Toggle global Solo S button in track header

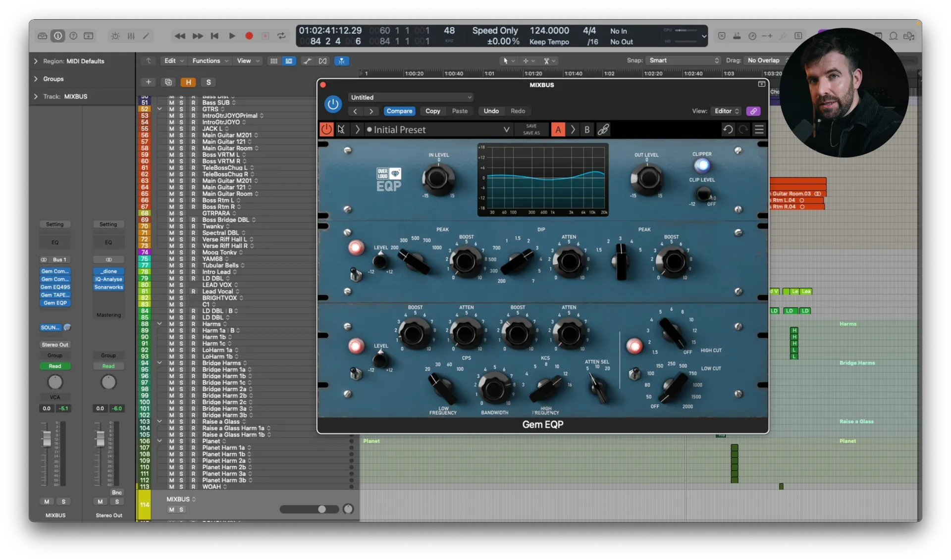209,82
